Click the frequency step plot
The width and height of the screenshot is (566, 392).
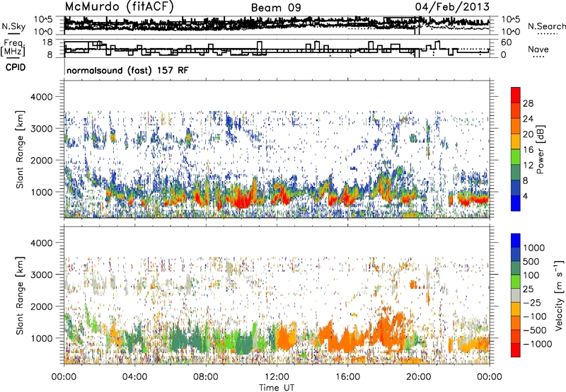(277, 48)
